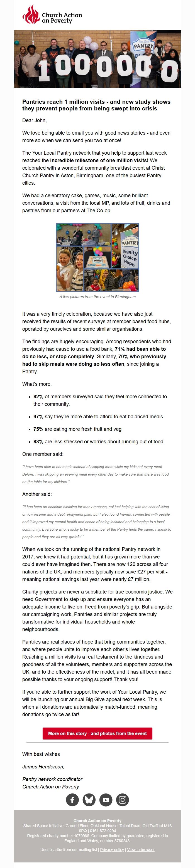195x868 pixels.
Task: Open the Facebook social icon
Action: click(x=72, y=800)
